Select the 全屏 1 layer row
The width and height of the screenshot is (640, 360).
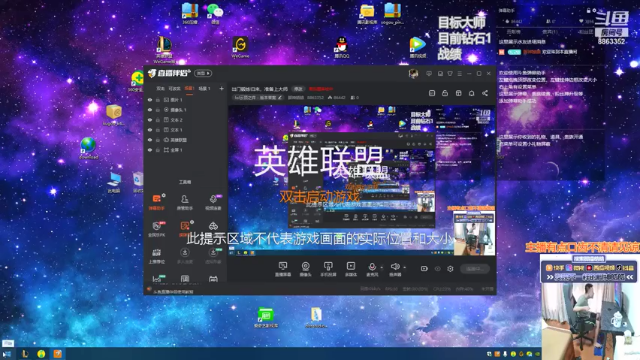(x=186, y=150)
